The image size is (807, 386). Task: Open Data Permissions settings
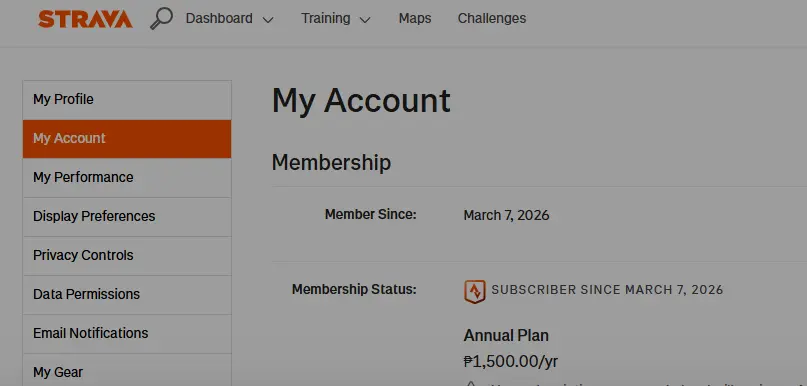click(127, 295)
